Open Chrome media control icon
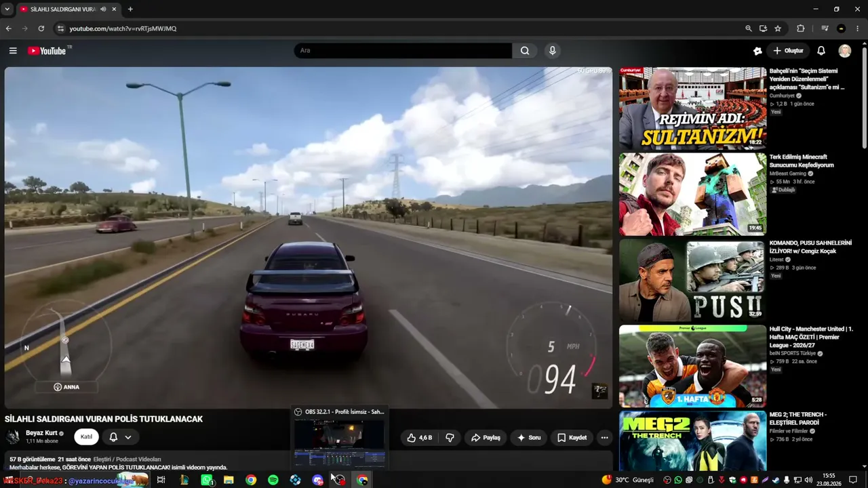The image size is (868, 488). [825, 28]
